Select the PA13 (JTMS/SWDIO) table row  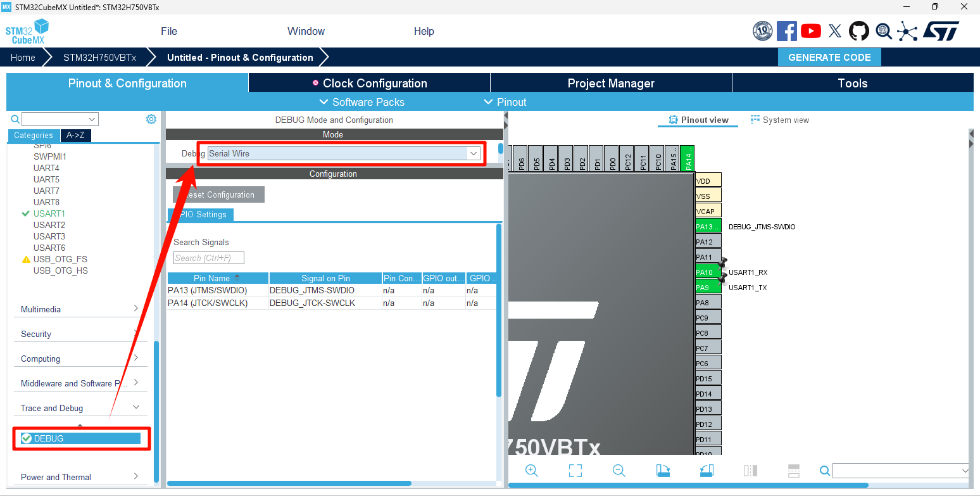tap(332, 290)
